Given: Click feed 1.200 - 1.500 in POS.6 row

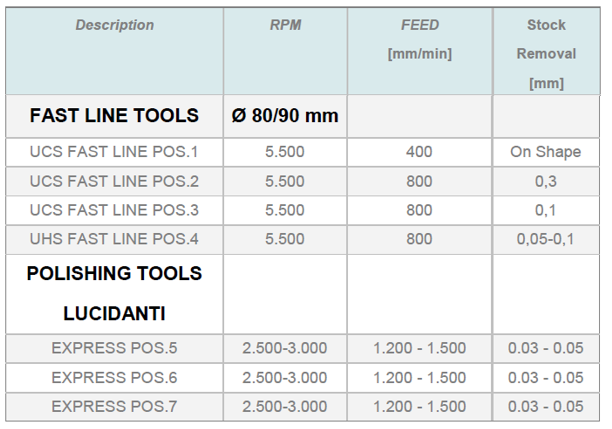Looking at the screenshot, I should click(420, 377).
